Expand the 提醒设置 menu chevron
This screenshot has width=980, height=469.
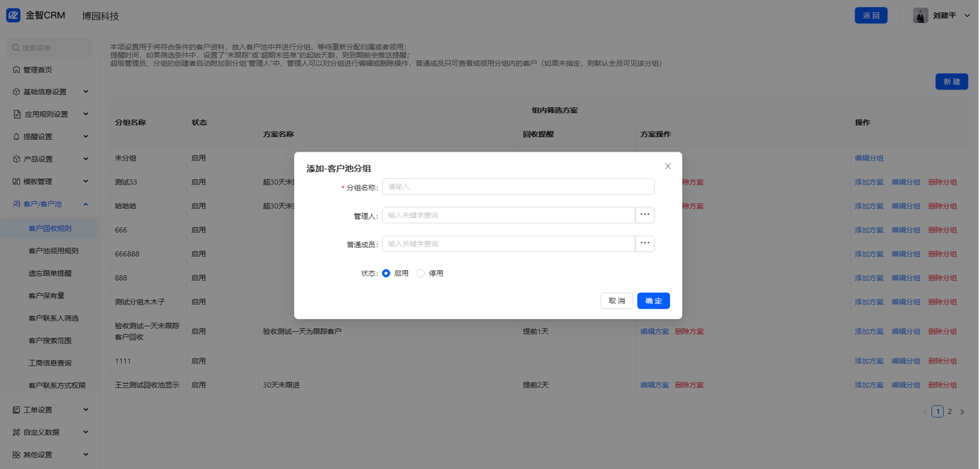pyautogui.click(x=86, y=136)
